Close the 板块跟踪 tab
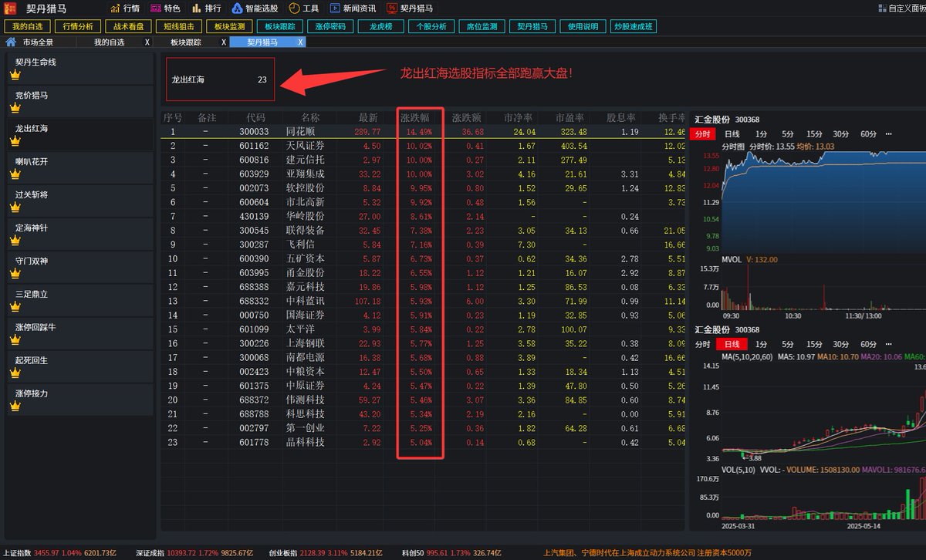Screen dimensions: 926x560 click(x=224, y=42)
